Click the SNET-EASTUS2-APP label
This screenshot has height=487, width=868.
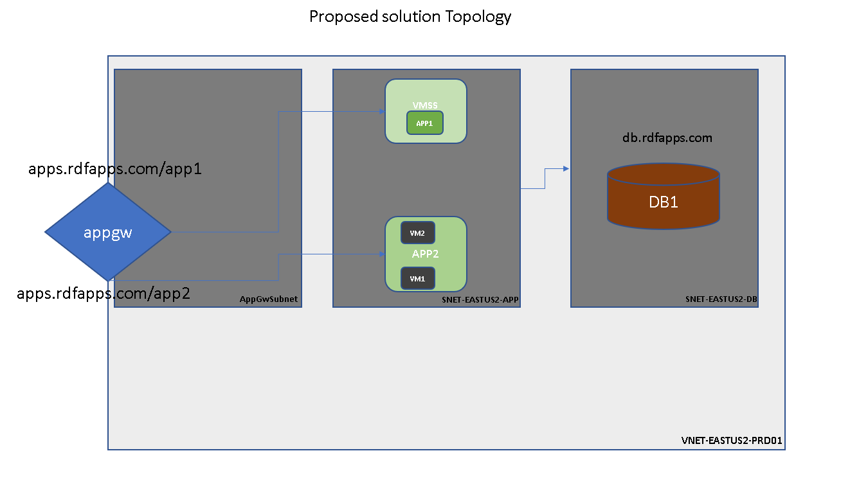coord(480,299)
